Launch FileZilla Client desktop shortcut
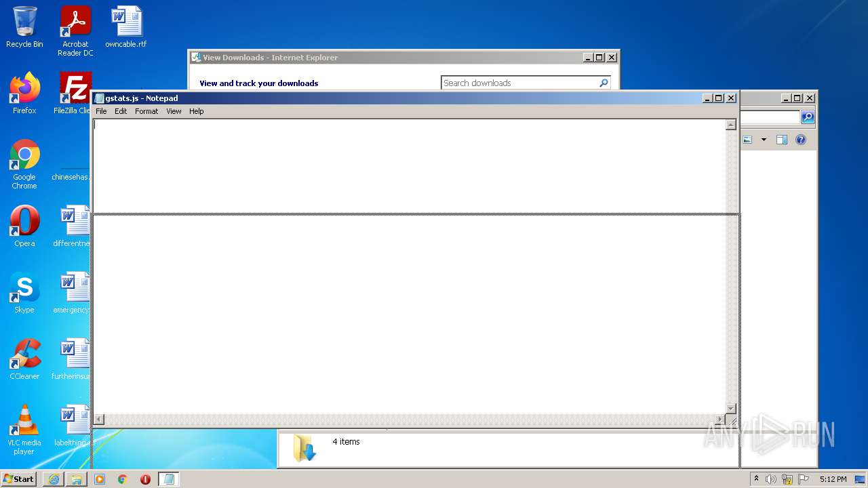Image resolution: width=868 pixels, height=488 pixels. coord(73,94)
